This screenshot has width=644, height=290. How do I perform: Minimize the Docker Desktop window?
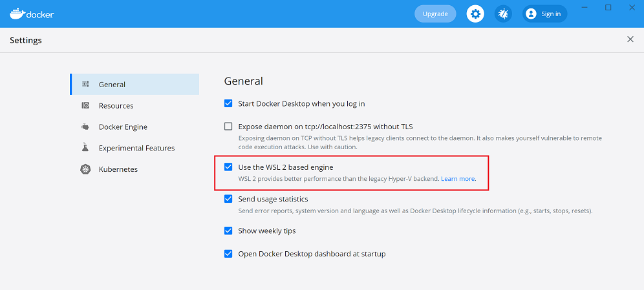(585, 7)
